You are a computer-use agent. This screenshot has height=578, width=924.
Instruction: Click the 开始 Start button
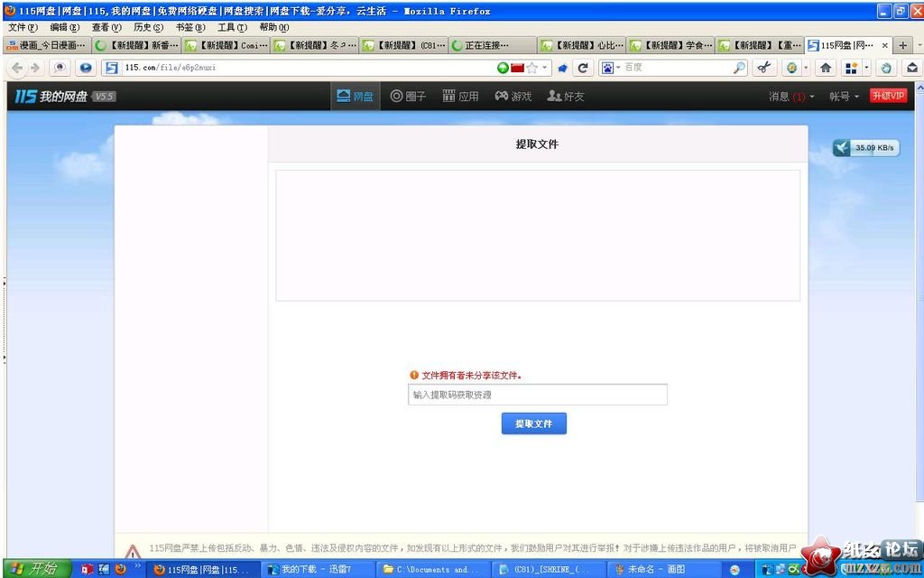(x=34, y=569)
